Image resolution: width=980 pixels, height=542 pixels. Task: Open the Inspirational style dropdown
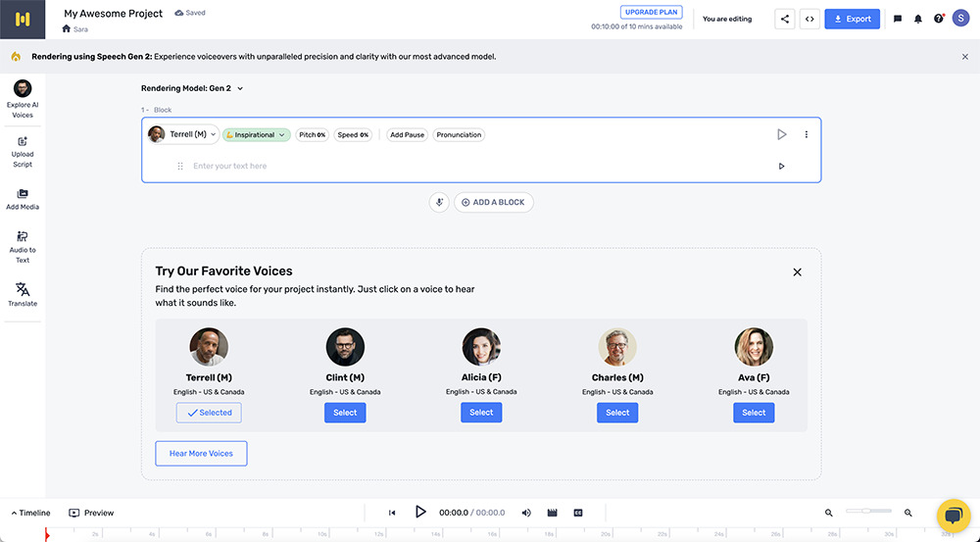(256, 134)
